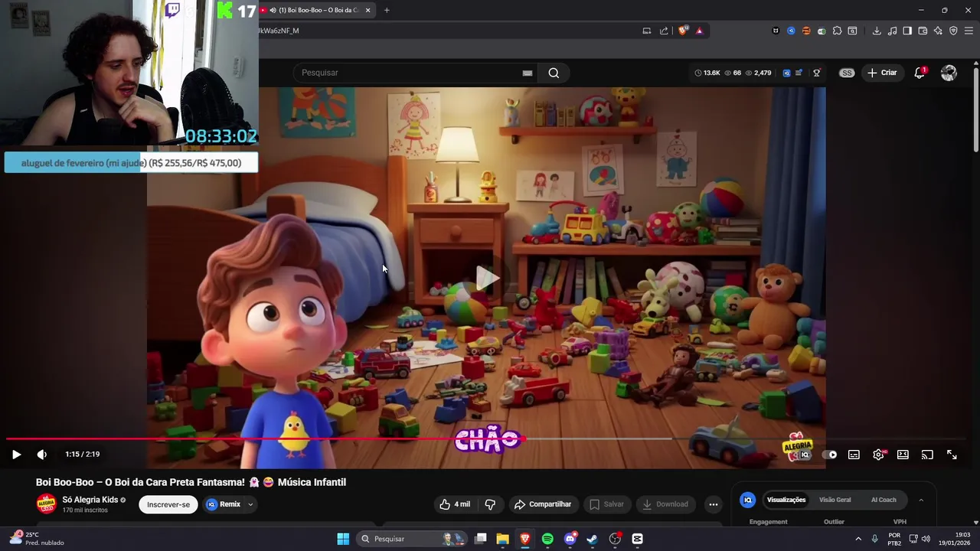The image size is (980, 551).
Task: Click the Salvar save button
Action: coord(607,504)
